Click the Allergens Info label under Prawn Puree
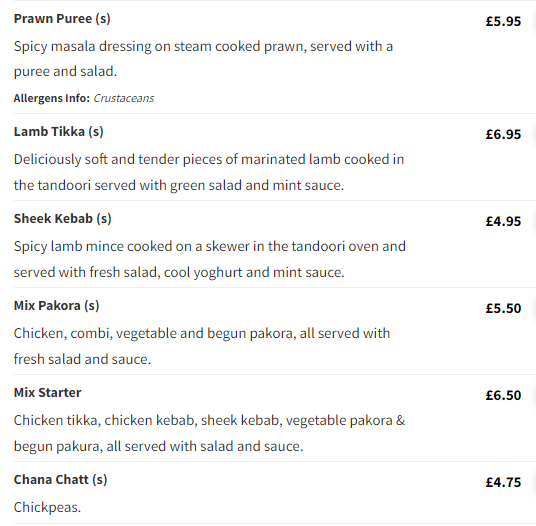The image size is (536, 526). pos(52,98)
